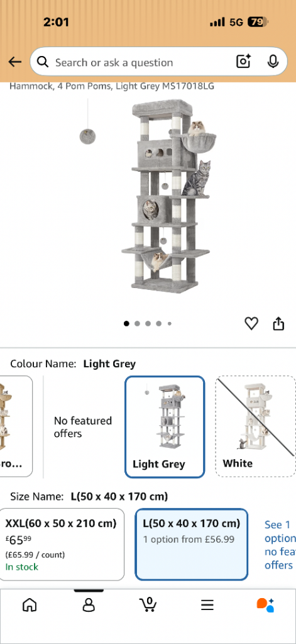Tap the search magnifier icon

coord(42,62)
